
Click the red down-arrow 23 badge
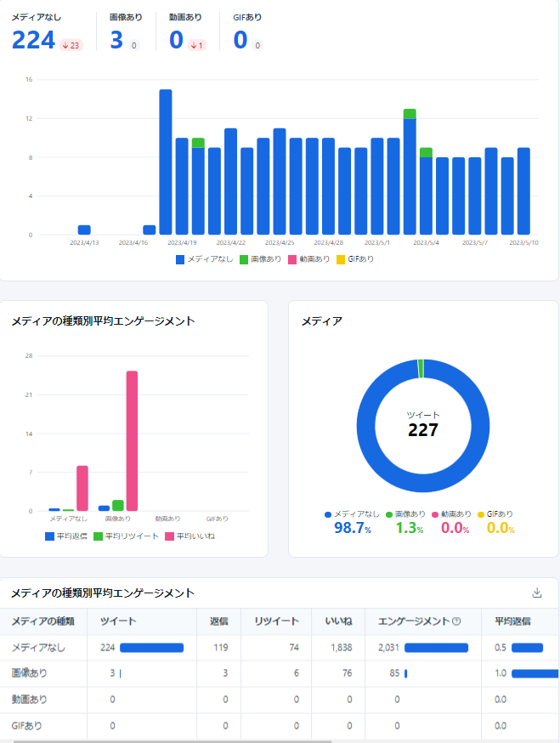pyautogui.click(x=71, y=45)
